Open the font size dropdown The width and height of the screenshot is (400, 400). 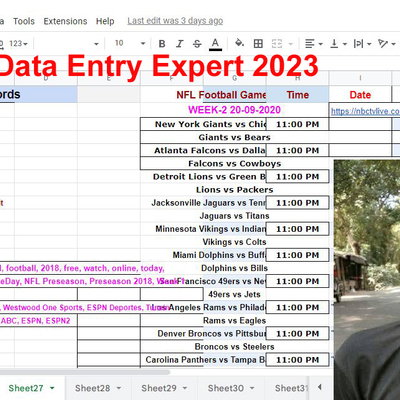[130, 43]
